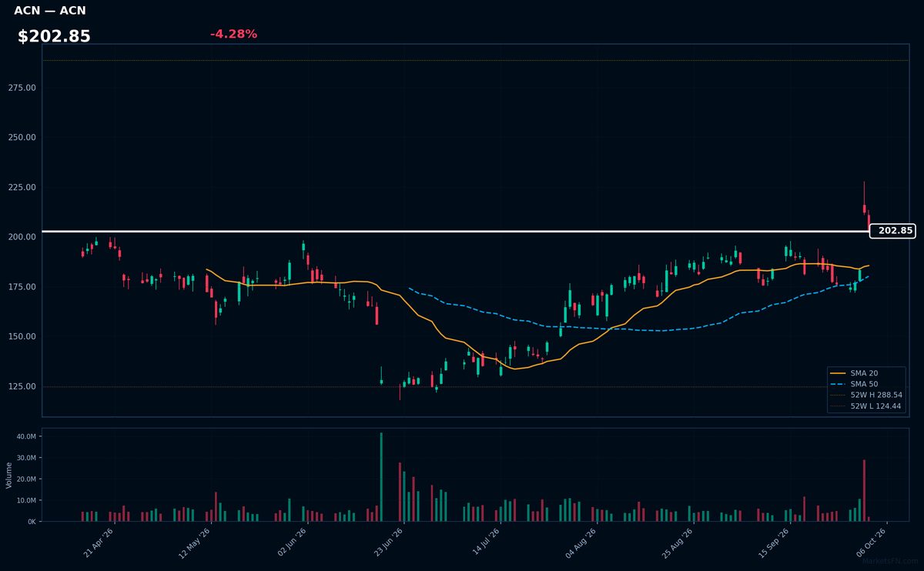Click the 12 May '26 date label
The image size is (924, 571).
coord(195,543)
